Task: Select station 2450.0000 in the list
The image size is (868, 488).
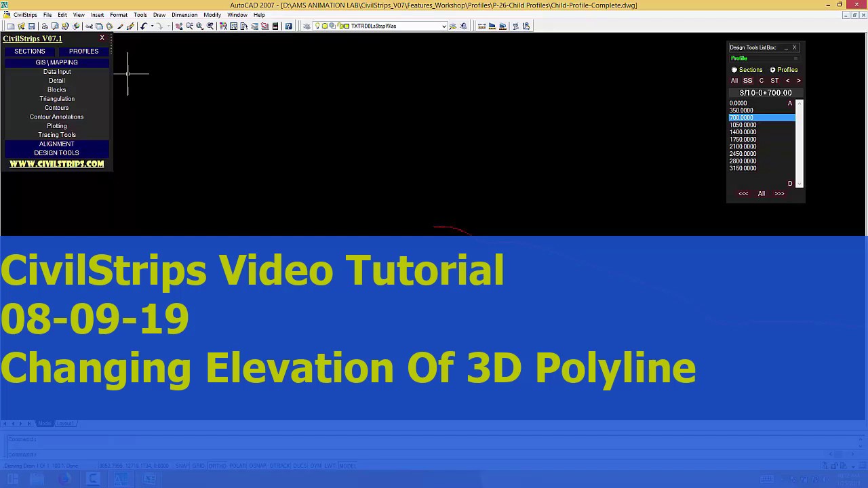Action: coord(762,154)
